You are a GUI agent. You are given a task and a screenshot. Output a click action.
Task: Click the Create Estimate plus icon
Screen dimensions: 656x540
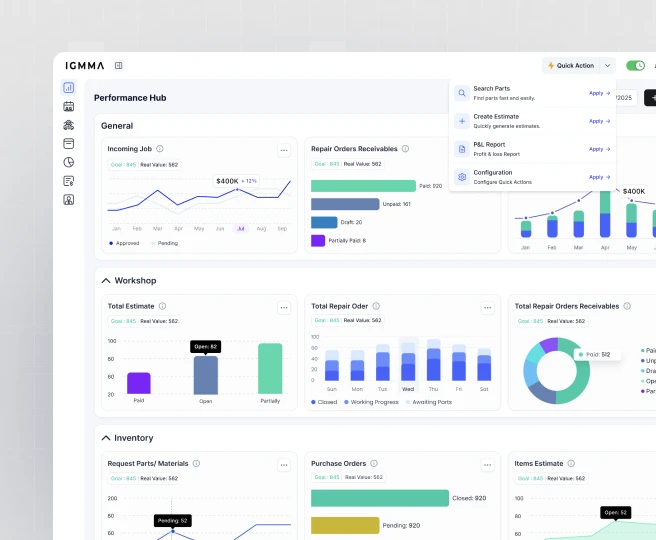(x=462, y=121)
